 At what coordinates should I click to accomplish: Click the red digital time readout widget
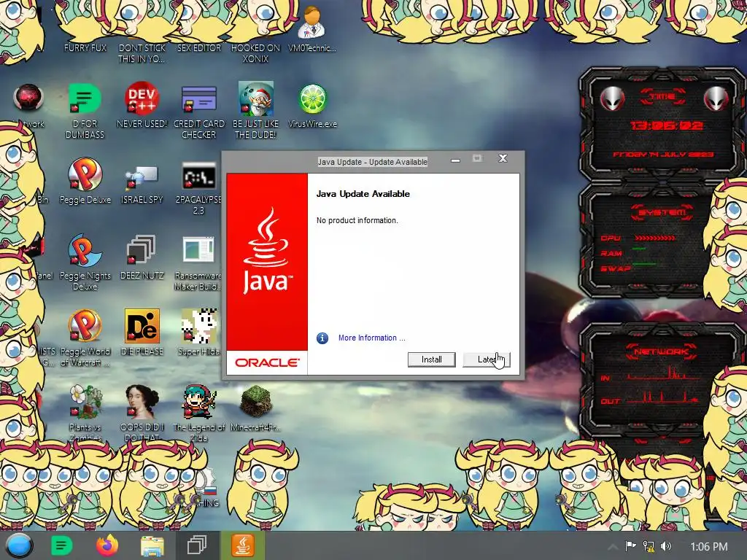tap(667, 125)
